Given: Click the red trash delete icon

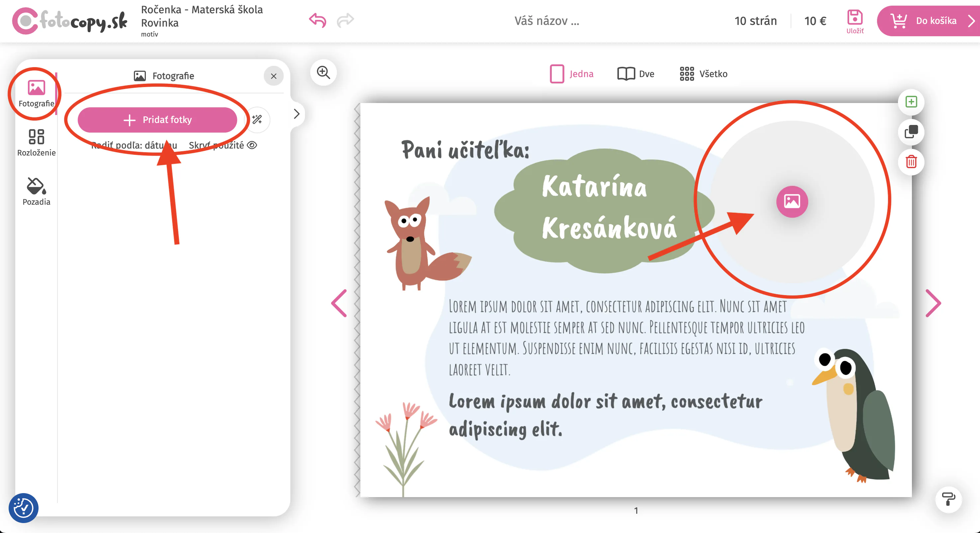Looking at the screenshot, I should tap(911, 162).
